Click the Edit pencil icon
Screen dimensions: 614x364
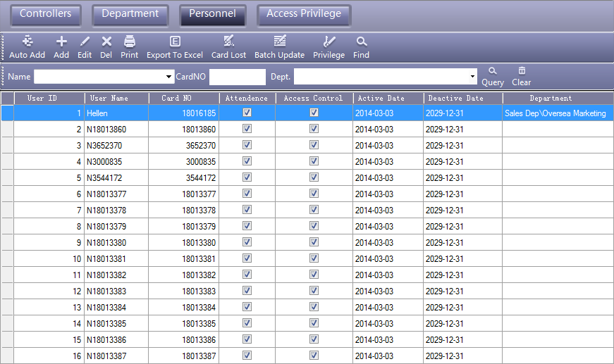click(x=85, y=42)
